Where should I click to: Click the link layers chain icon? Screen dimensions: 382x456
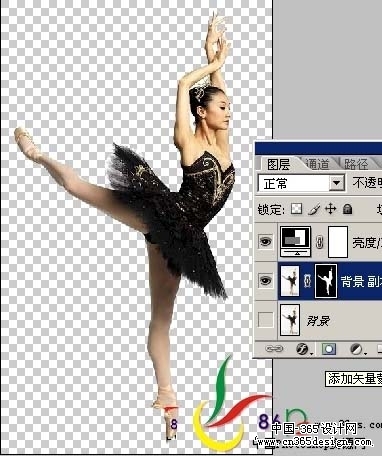(274, 349)
